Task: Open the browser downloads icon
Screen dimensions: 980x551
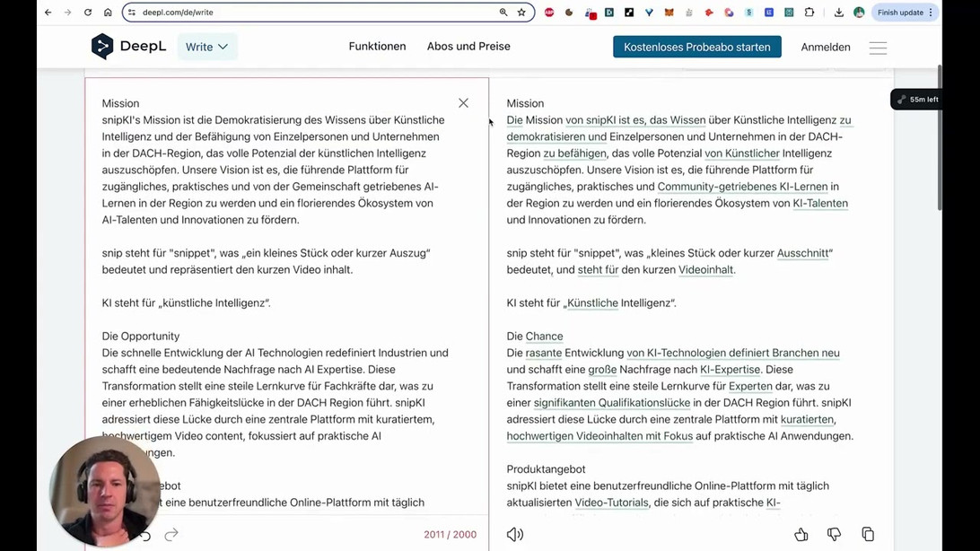Action: pos(839,13)
